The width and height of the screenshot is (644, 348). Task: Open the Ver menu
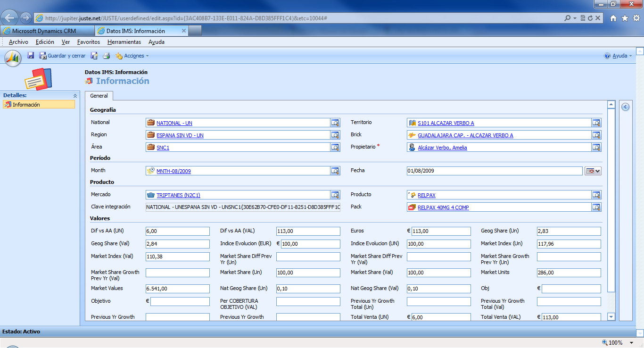[x=66, y=42]
